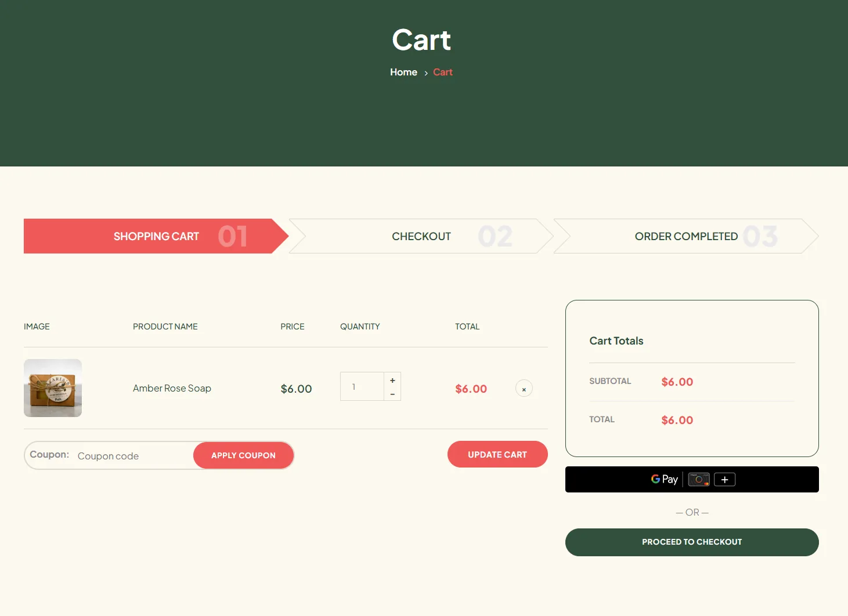Click the Cart breadcrumb link
This screenshot has width=848, height=616.
tap(442, 72)
